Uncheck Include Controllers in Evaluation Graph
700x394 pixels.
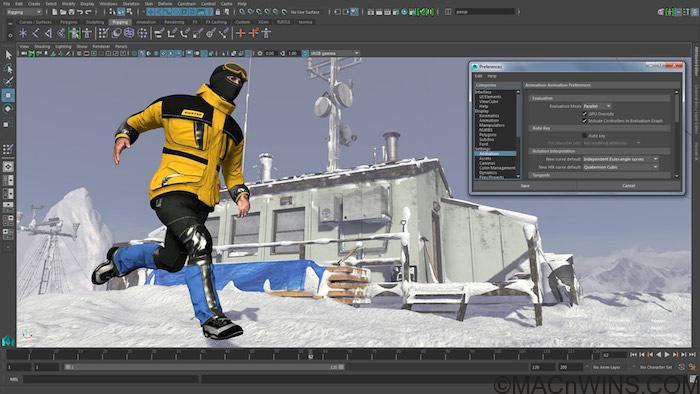coord(584,120)
